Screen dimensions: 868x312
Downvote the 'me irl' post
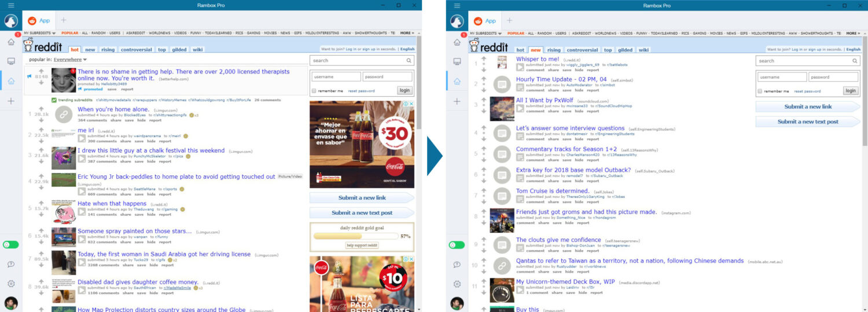41,141
